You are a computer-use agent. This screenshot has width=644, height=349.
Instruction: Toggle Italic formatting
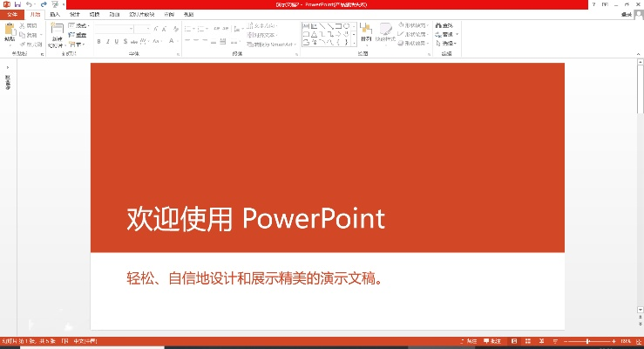click(109, 41)
